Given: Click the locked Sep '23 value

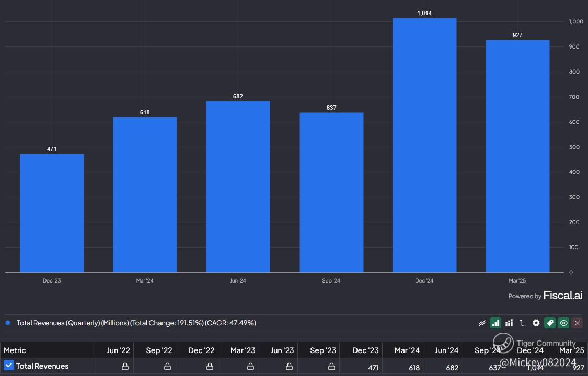Looking at the screenshot, I should [331, 366].
